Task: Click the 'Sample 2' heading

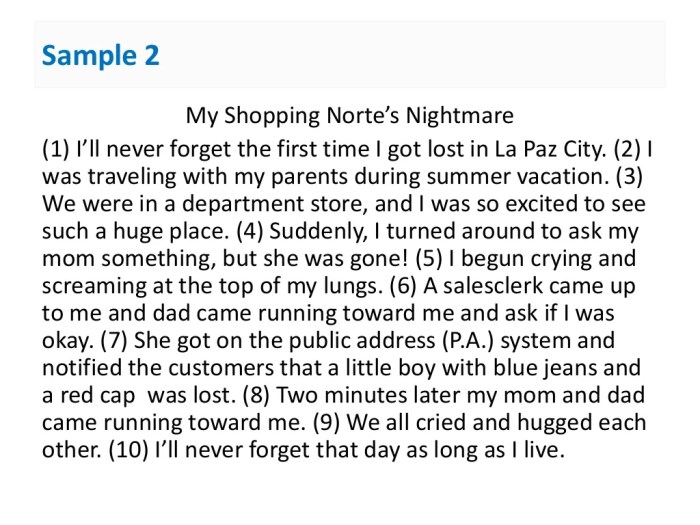Action: (100, 54)
